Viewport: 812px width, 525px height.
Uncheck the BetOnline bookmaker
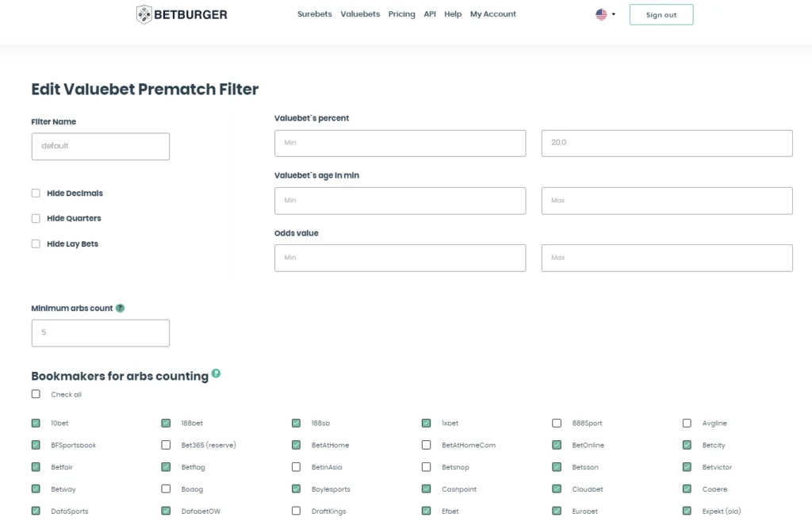557,445
